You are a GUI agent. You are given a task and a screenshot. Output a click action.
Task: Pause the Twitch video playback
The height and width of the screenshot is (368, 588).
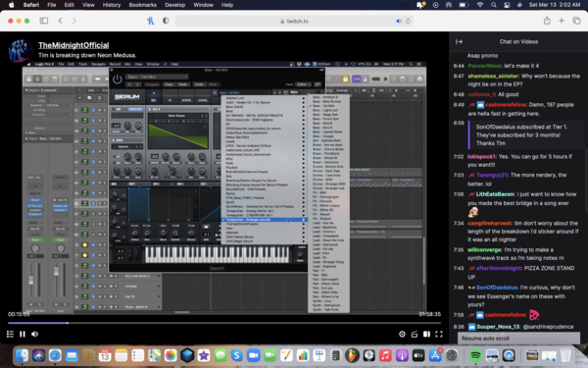coord(23,334)
